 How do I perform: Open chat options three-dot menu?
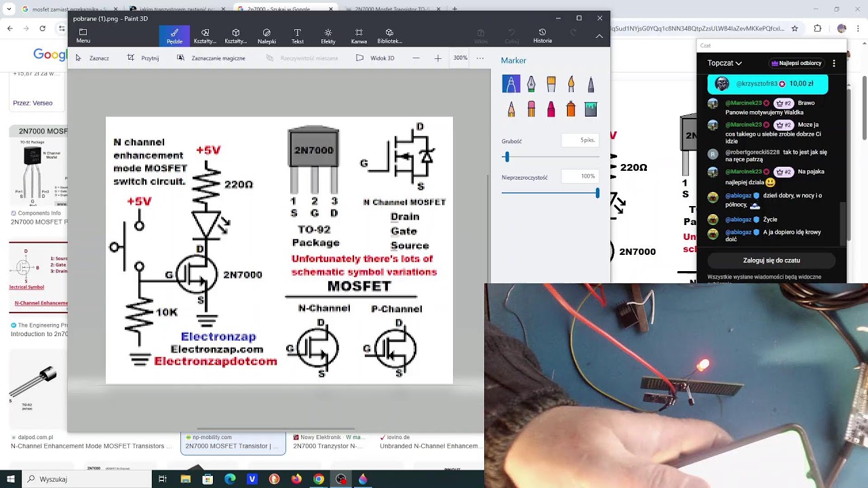[834, 63]
